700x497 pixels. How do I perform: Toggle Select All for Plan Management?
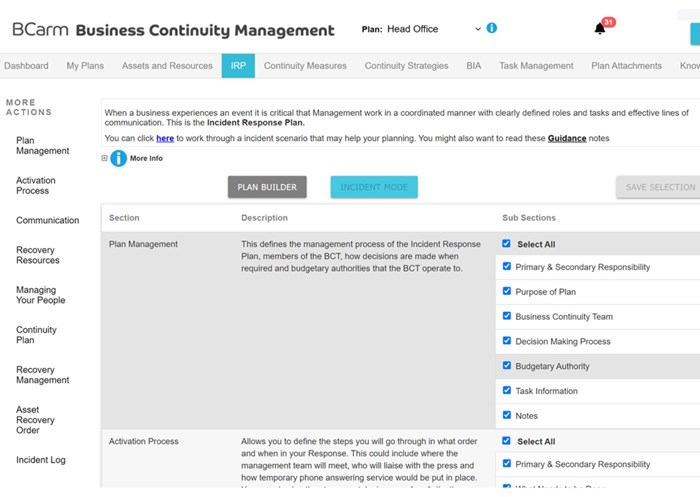coord(506,243)
